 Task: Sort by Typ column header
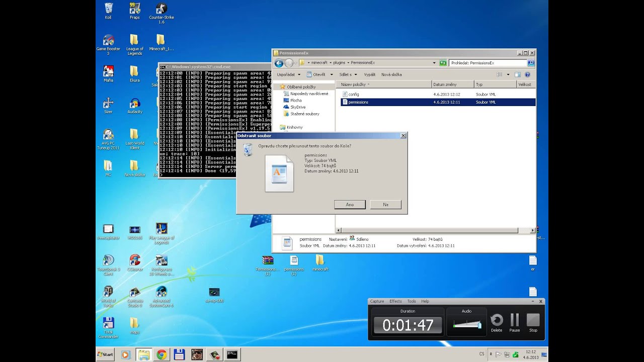[x=496, y=84]
